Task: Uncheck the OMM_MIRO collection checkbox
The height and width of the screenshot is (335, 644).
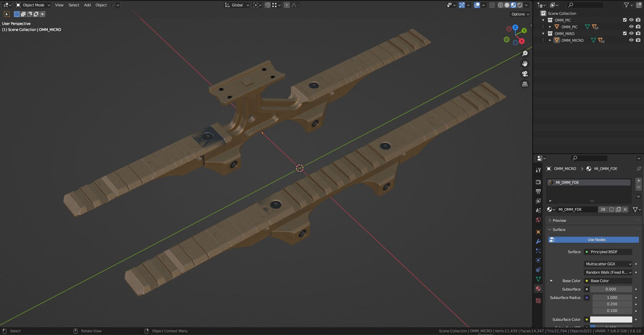Action: [625, 33]
